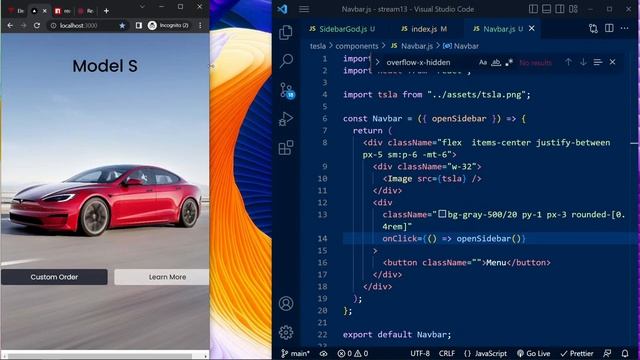The height and width of the screenshot is (360, 640).
Task: Focus the find field containing overflow-x-hidden
Action: click(x=429, y=62)
